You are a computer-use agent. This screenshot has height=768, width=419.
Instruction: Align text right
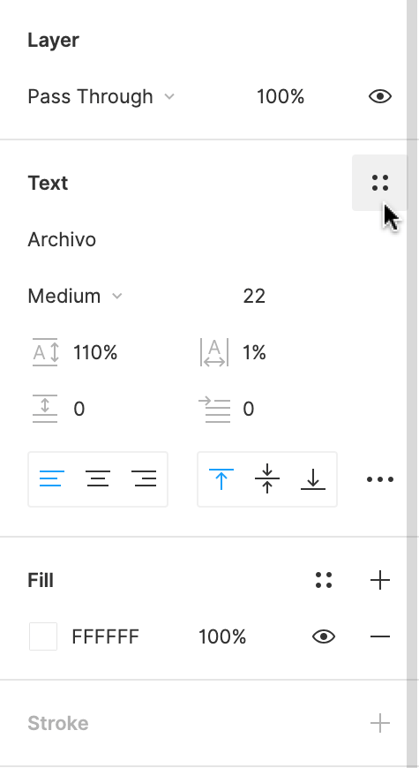click(x=144, y=479)
